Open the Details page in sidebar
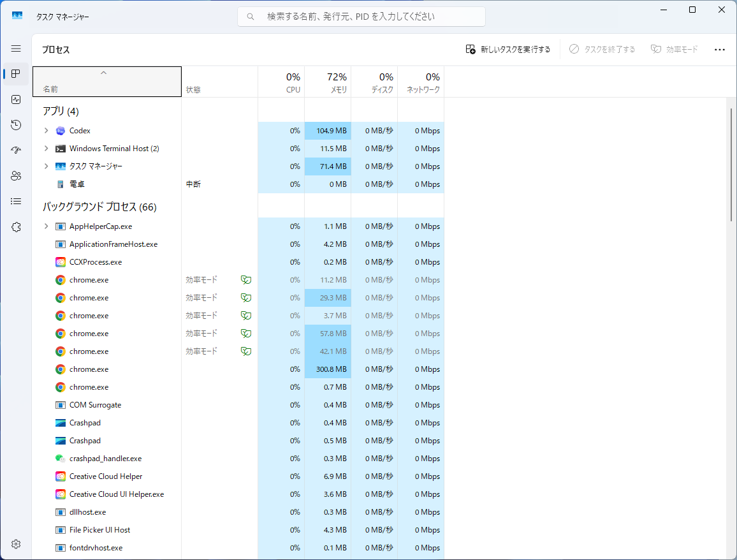This screenshot has width=737, height=560. pyautogui.click(x=16, y=202)
